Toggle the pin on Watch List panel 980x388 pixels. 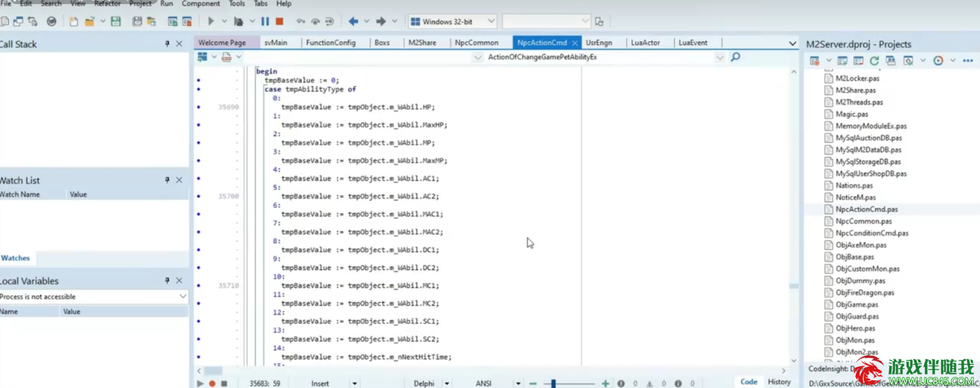point(167,180)
